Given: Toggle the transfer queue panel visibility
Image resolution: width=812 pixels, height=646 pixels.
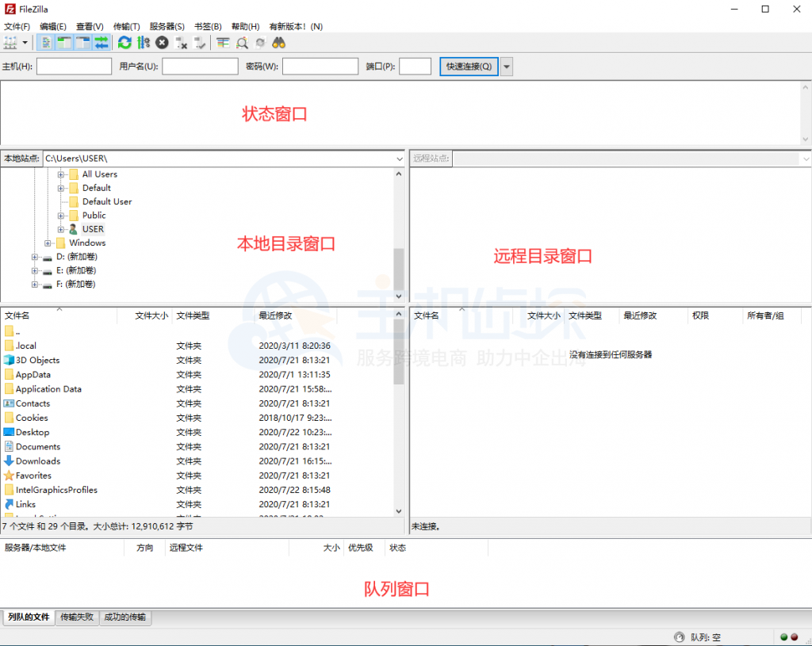Looking at the screenshot, I should 100,42.
